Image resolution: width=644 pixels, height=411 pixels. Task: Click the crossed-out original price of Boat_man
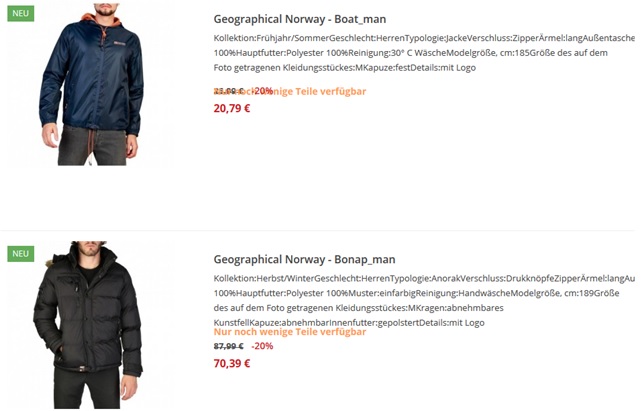pyautogui.click(x=227, y=91)
